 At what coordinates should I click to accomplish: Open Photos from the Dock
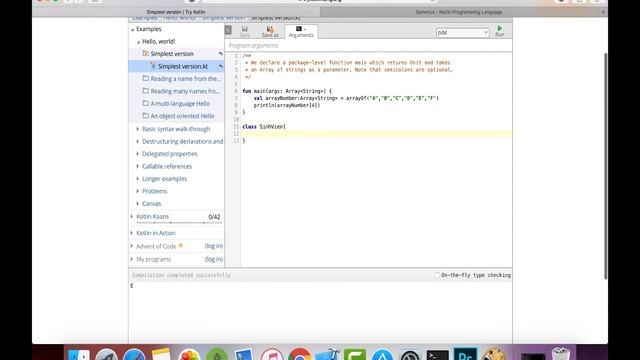pos(189,355)
